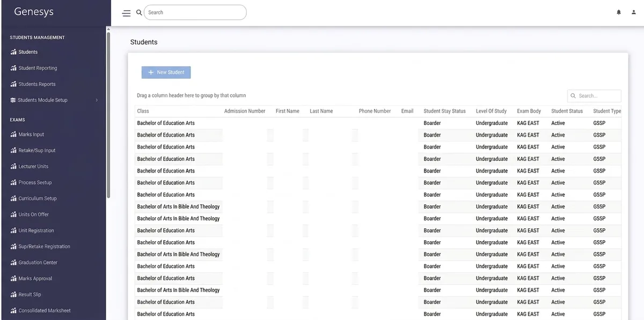Open Units On Offer menu item
This screenshot has height=320, width=644.
click(x=33, y=214)
